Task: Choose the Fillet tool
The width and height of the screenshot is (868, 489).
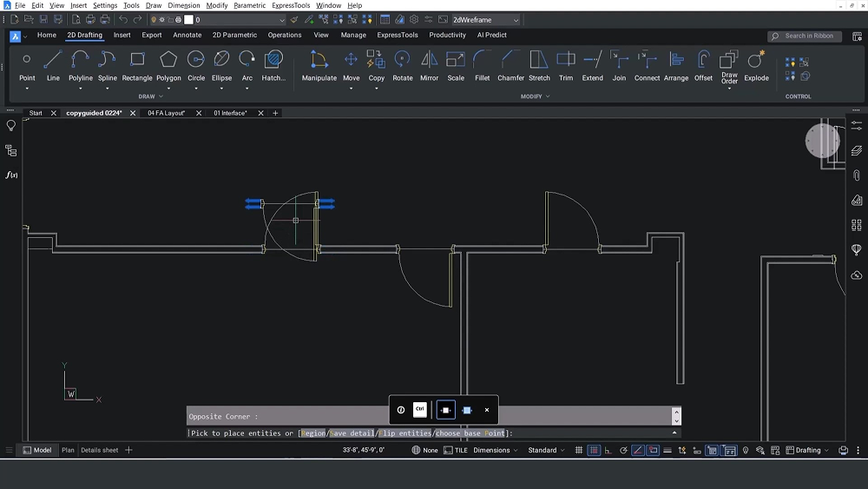Action: coord(482,67)
